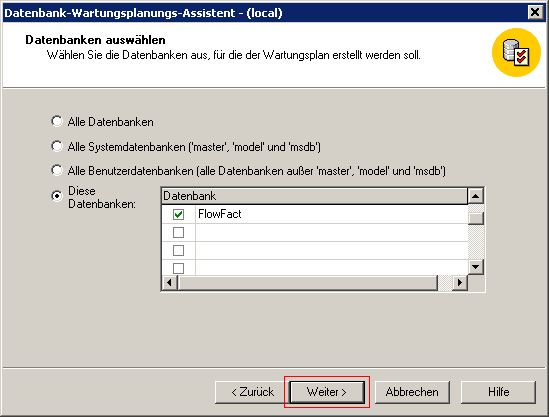Click the horizontal scroll left arrow
This screenshot has height=417, width=549.
click(169, 283)
